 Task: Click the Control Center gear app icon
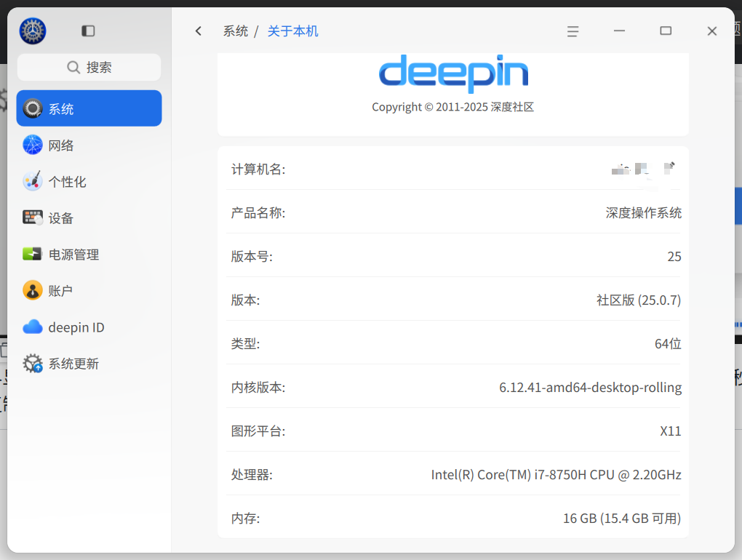tap(33, 31)
